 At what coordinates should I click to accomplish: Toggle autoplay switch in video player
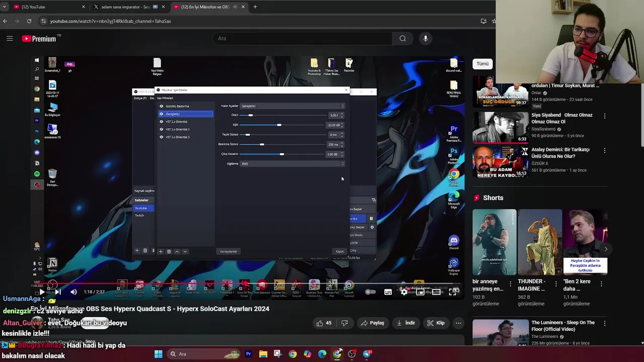point(370,292)
